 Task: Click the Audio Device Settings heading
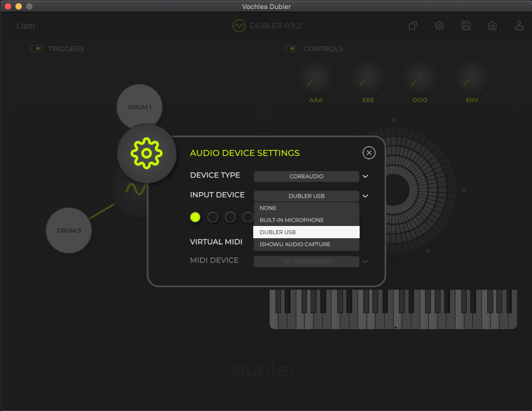coord(245,153)
